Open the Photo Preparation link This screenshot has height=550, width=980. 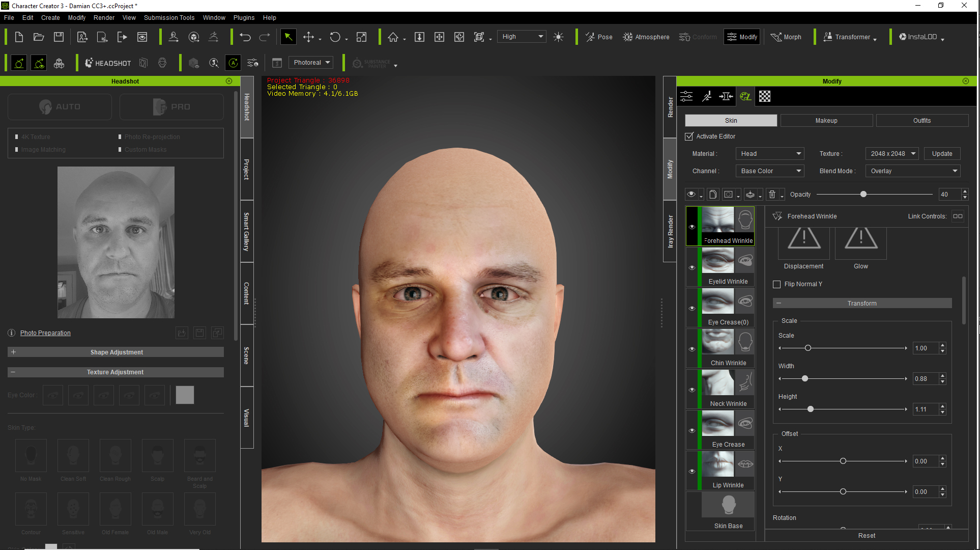point(45,333)
